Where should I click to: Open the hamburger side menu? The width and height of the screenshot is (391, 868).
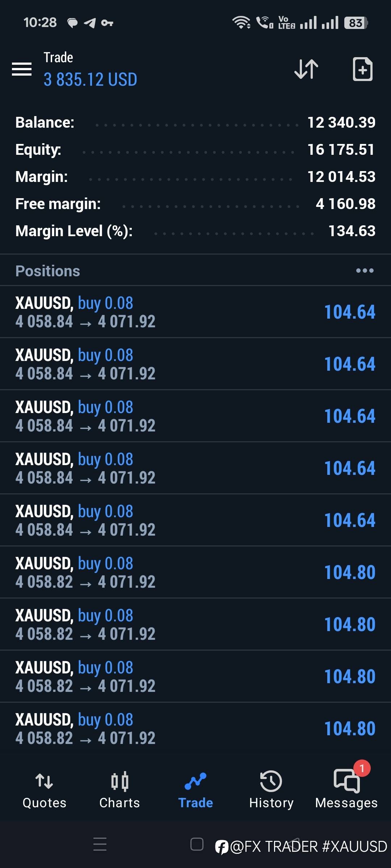pos(22,69)
